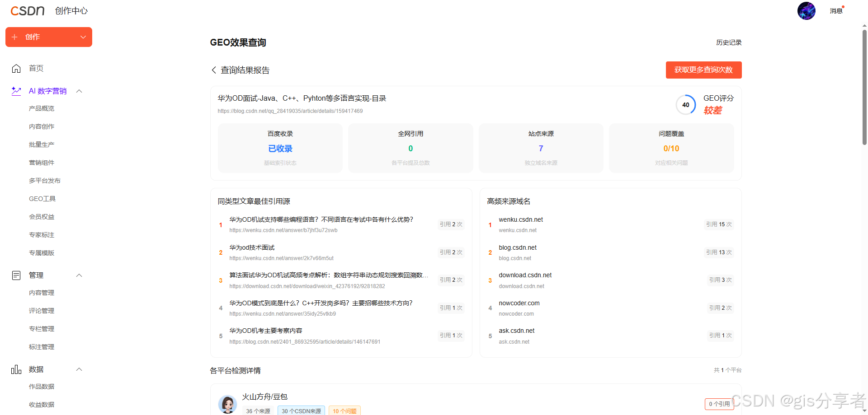Open 会员权益 in sidebar

[42, 217]
